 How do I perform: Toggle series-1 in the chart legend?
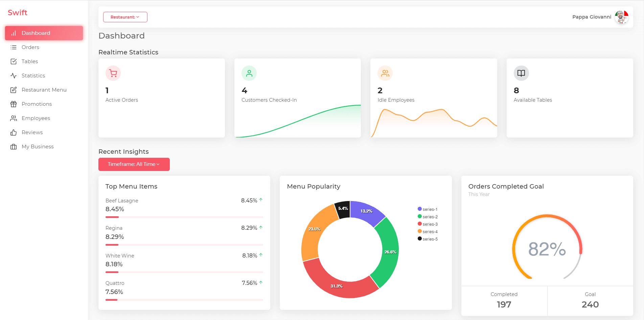point(428,209)
